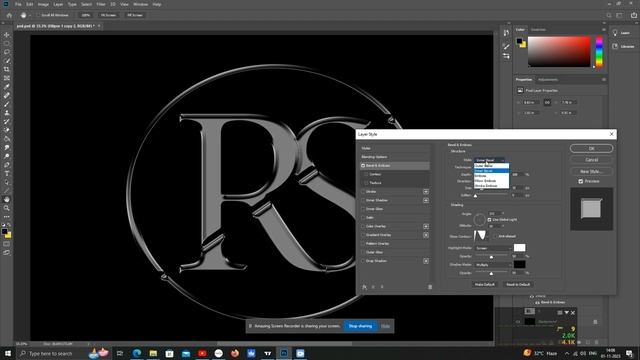This screenshot has width=640, height=360.
Task: Switch to the Swatches tab
Action: tap(538, 29)
